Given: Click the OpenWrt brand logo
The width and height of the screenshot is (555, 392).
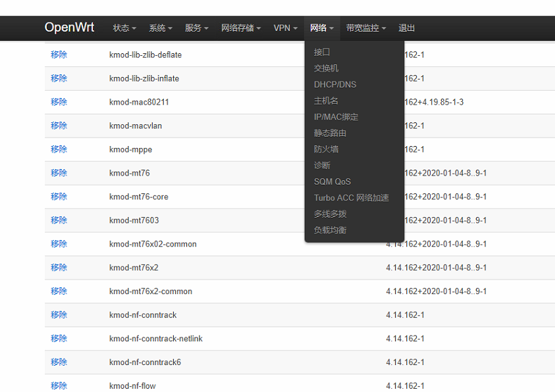Looking at the screenshot, I should pos(69,28).
